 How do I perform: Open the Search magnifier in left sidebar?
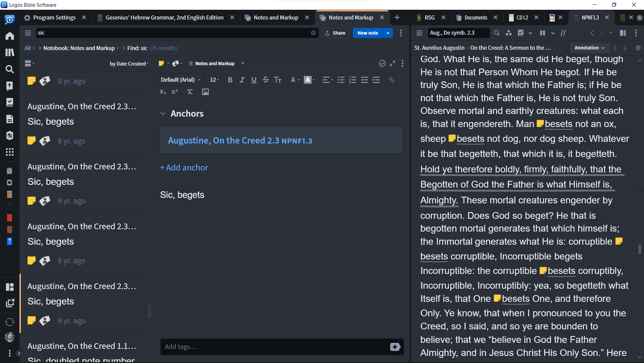pyautogui.click(x=10, y=69)
